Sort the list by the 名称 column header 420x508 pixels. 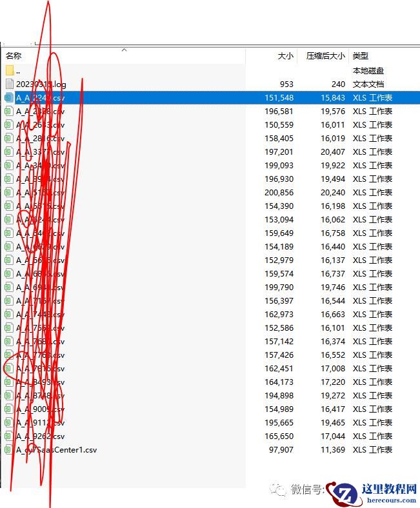coord(14,55)
